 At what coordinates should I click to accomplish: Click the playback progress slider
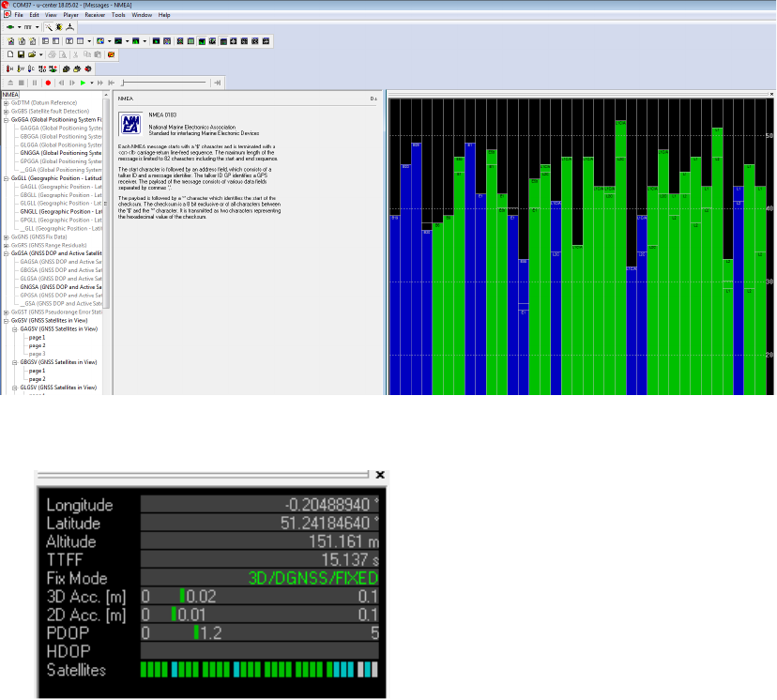click(164, 82)
